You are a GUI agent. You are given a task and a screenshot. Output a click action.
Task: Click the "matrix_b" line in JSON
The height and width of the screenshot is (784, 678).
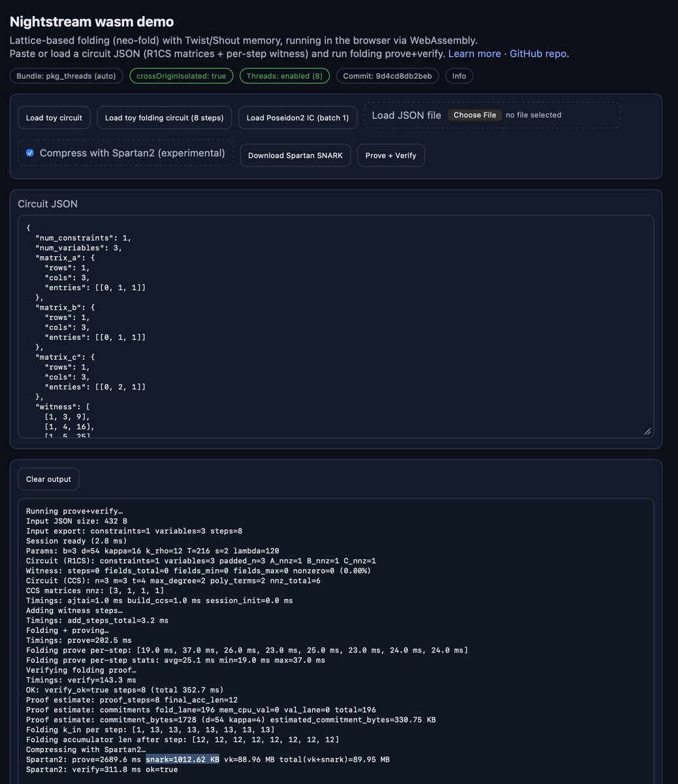pyautogui.click(x=66, y=307)
